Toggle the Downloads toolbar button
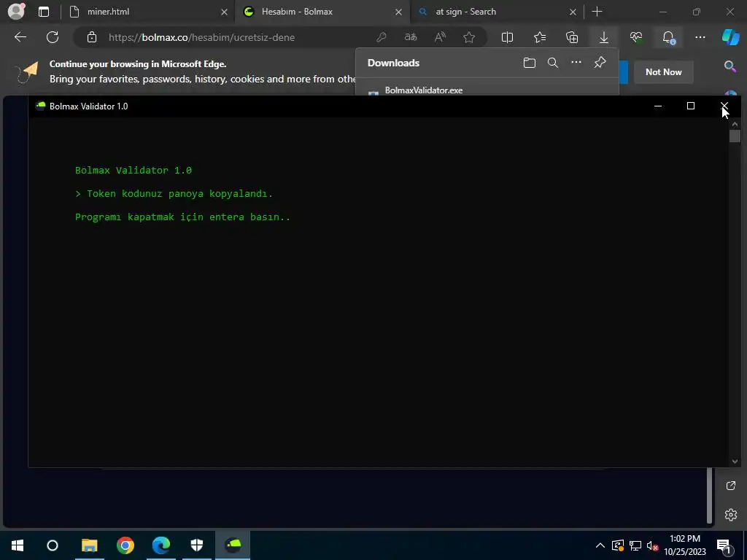747x560 pixels. [603, 37]
